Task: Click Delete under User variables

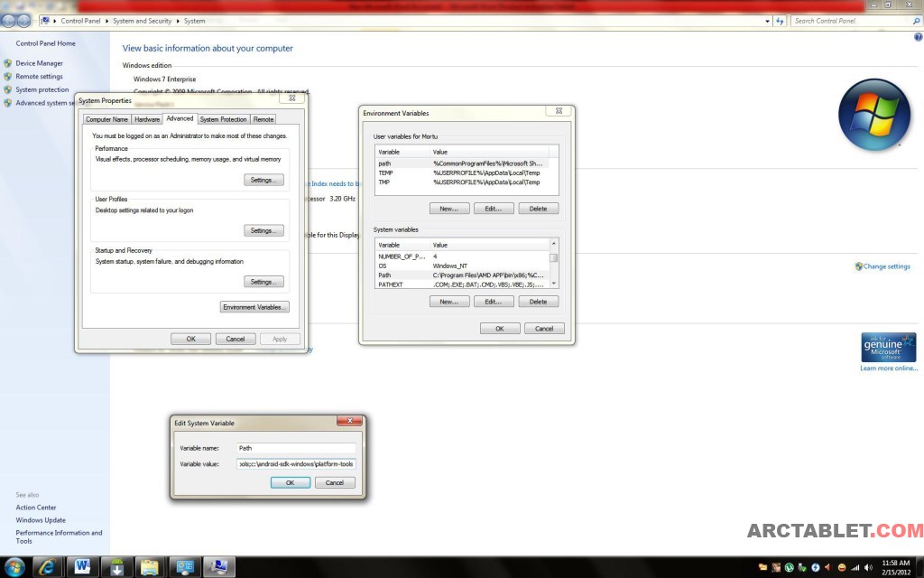Action: pos(538,209)
